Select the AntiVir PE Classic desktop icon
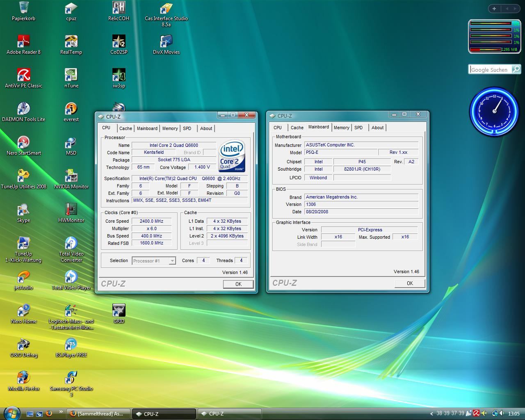The height and width of the screenshot is (420, 525). pos(23,78)
